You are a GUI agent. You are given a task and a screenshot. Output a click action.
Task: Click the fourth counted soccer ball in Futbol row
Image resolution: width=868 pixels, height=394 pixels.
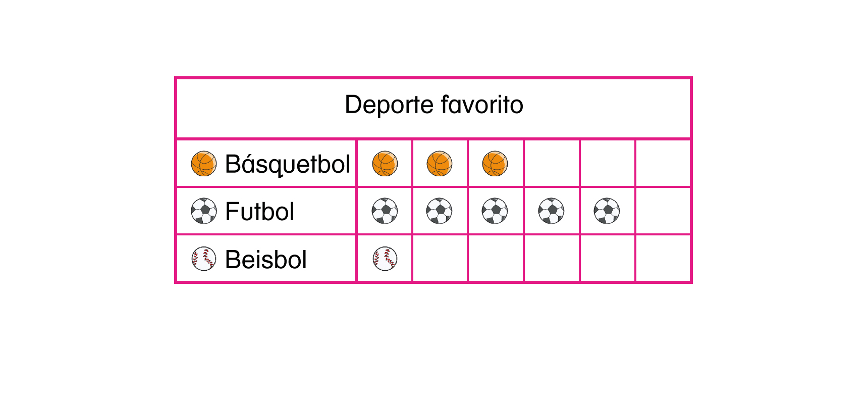pyautogui.click(x=551, y=211)
